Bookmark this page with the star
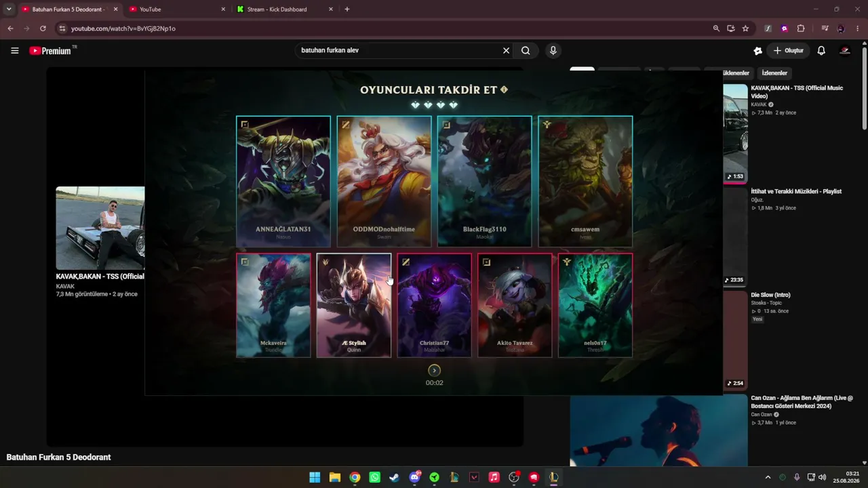Image resolution: width=868 pixels, height=488 pixels. pos(746,28)
